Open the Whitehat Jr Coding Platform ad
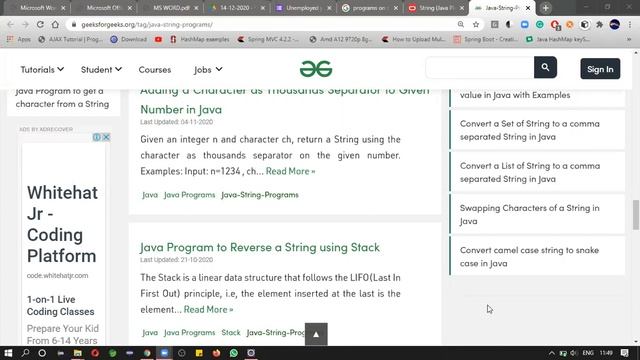 coord(62,224)
